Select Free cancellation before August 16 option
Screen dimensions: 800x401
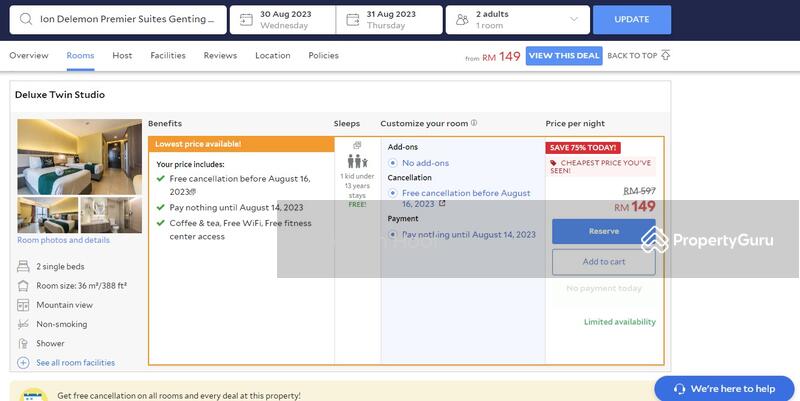pyautogui.click(x=393, y=193)
